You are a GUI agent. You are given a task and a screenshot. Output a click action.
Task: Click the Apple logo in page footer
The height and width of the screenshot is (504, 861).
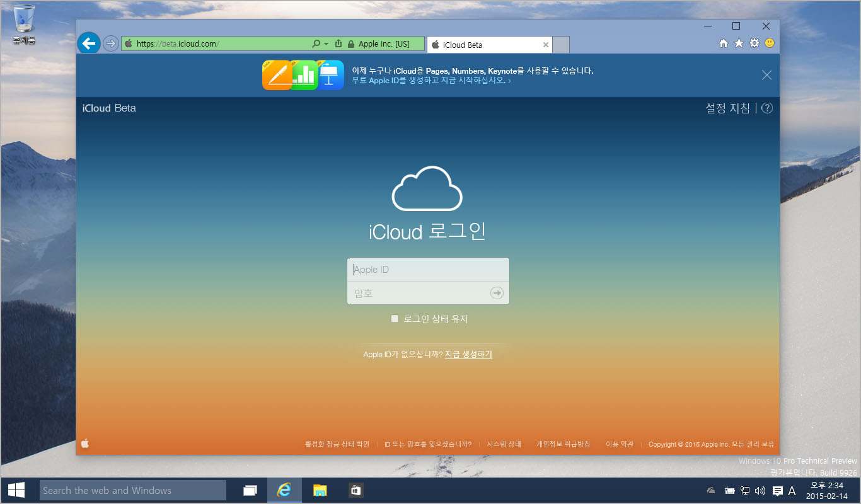point(85,444)
